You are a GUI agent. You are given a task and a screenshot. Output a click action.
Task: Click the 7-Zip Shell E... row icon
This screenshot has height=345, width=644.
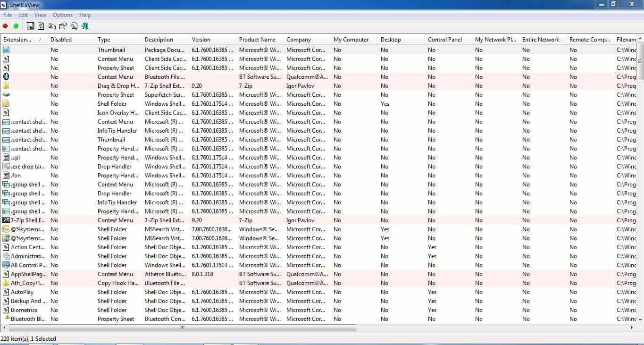(6, 220)
